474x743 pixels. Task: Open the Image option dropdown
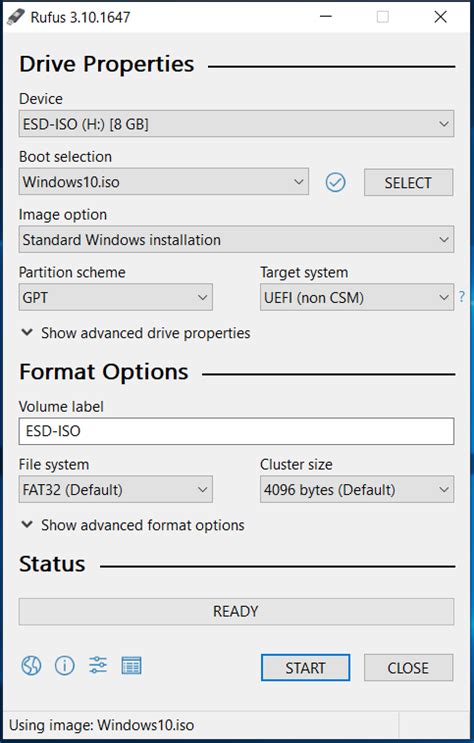click(x=237, y=239)
